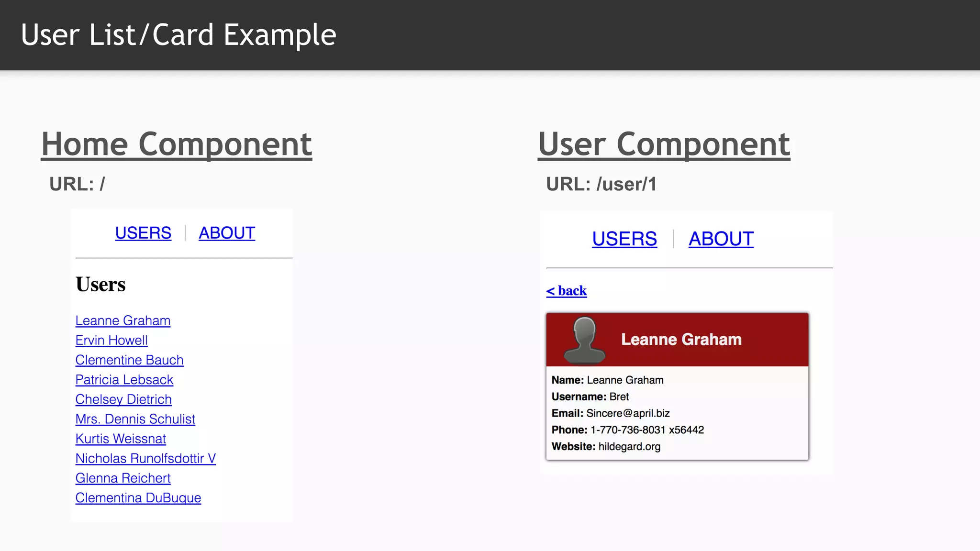Image resolution: width=980 pixels, height=551 pixels.
Task: Click Glenna Reichert user link
Action: pos(123,478)
